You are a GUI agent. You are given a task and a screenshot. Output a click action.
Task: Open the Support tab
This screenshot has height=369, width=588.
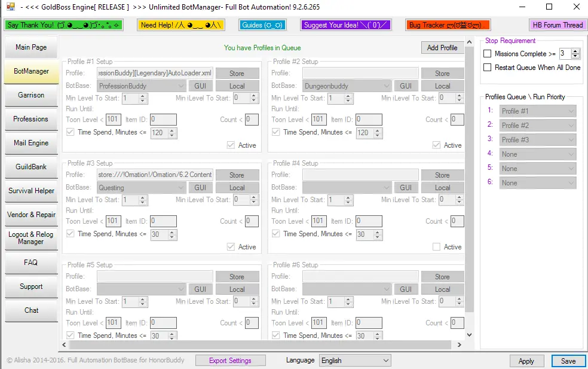31,286
